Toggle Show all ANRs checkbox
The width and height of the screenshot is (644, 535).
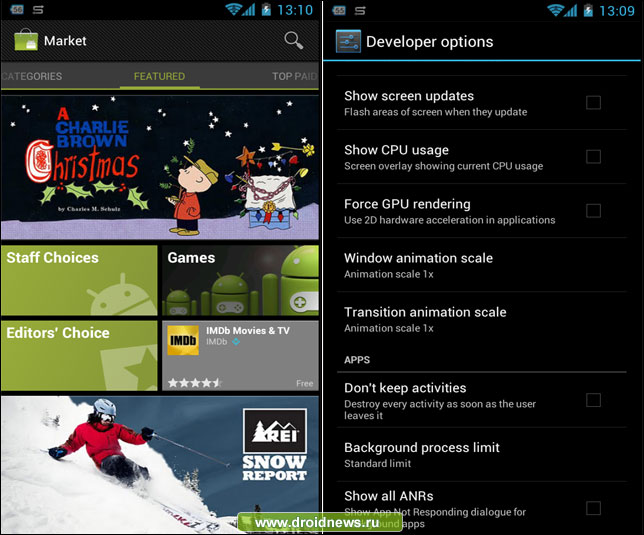pyautogui.click(x=593, y=508)
